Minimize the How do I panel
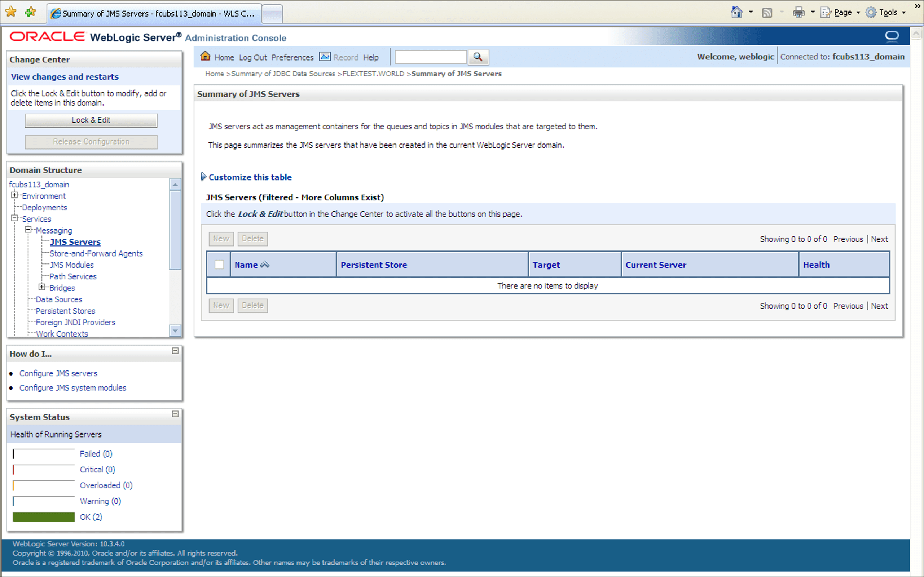The image size is (924, 577). click(175, 351)
